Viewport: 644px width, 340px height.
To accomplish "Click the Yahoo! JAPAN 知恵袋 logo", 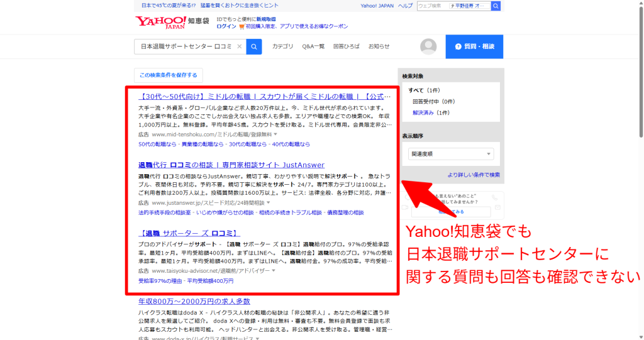I will coord(172,22).
